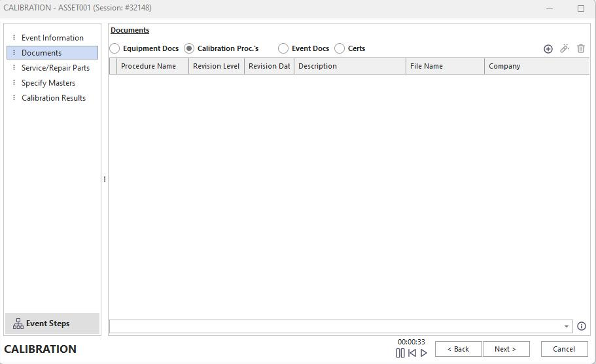Click the Event Steps hierarchy icon

click(x=18, y=323)
